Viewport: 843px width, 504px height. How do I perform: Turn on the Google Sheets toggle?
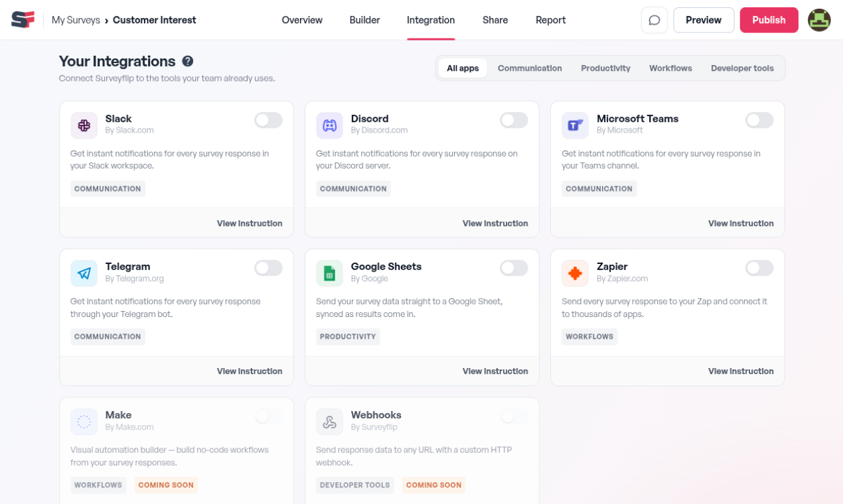point(514,268)
